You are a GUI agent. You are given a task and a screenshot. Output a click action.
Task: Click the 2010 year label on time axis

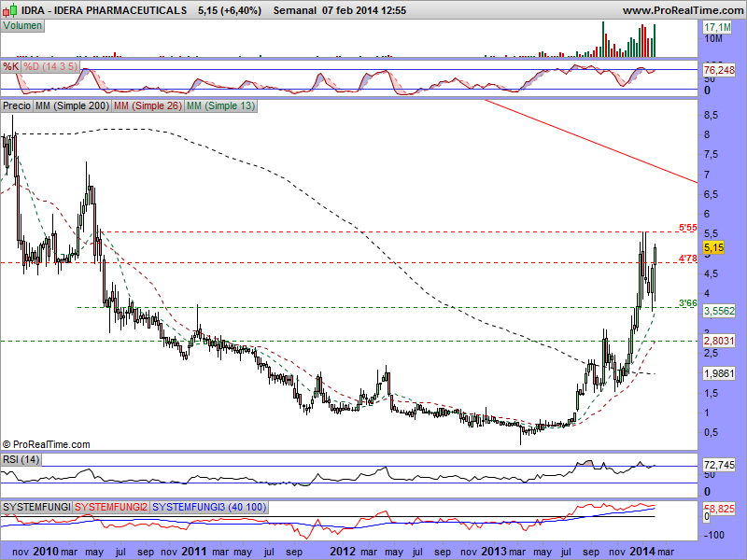tap(46, 552)
